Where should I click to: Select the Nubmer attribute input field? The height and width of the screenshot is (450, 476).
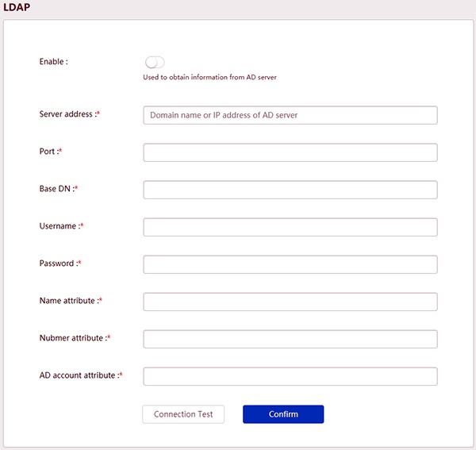coord(290,339)
